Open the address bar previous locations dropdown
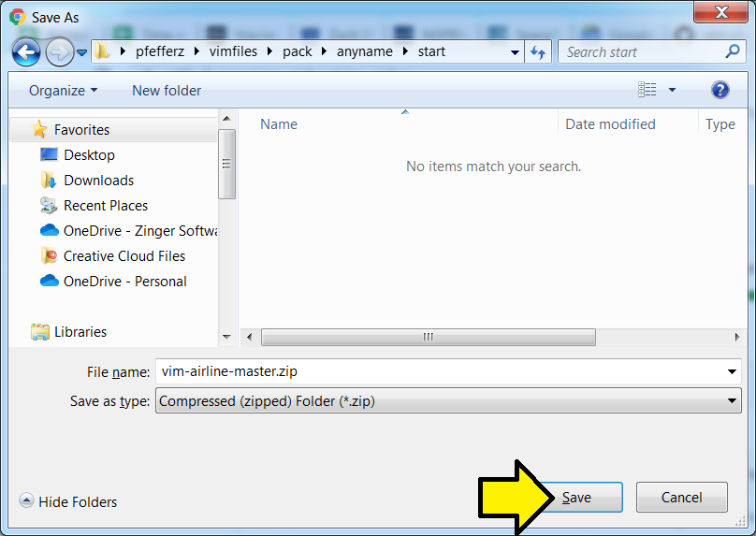Screen dimensions: 756x536 coord(515,52)
